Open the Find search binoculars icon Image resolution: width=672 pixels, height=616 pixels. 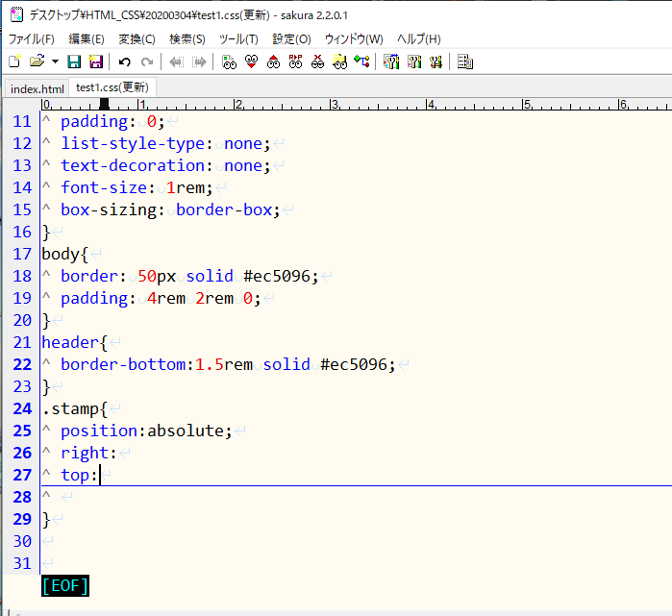[x=229, y=62]
